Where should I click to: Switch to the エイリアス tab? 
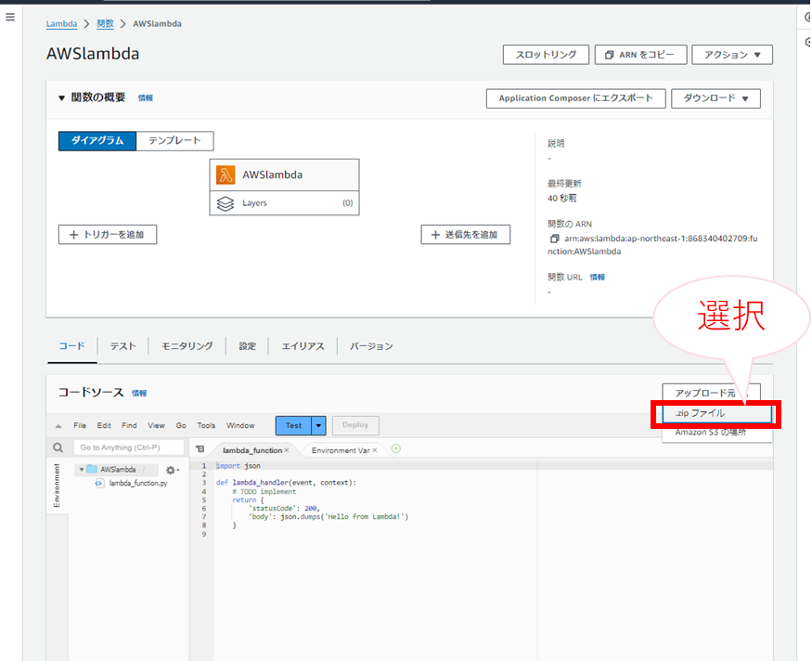303,346
